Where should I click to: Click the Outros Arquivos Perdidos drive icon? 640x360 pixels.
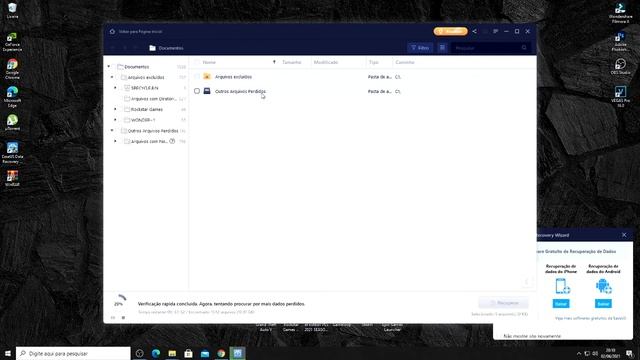click(207, 91)
